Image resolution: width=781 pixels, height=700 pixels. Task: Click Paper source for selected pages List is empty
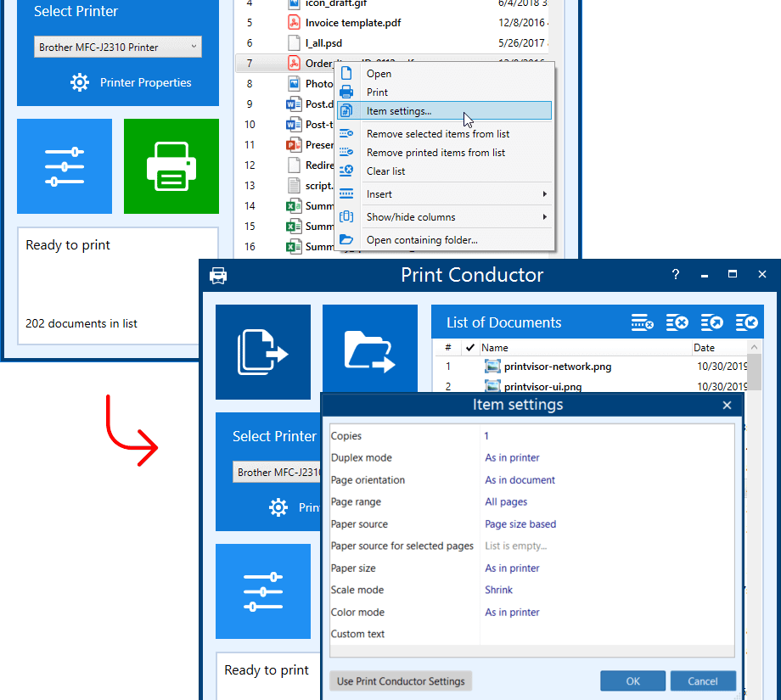click(607, 546)
